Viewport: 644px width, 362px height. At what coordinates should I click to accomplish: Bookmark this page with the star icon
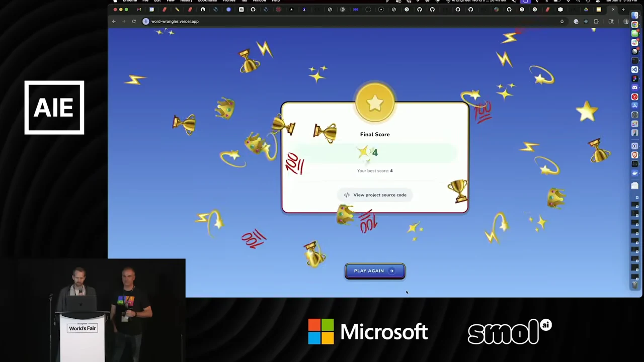(x=562, y=22)
